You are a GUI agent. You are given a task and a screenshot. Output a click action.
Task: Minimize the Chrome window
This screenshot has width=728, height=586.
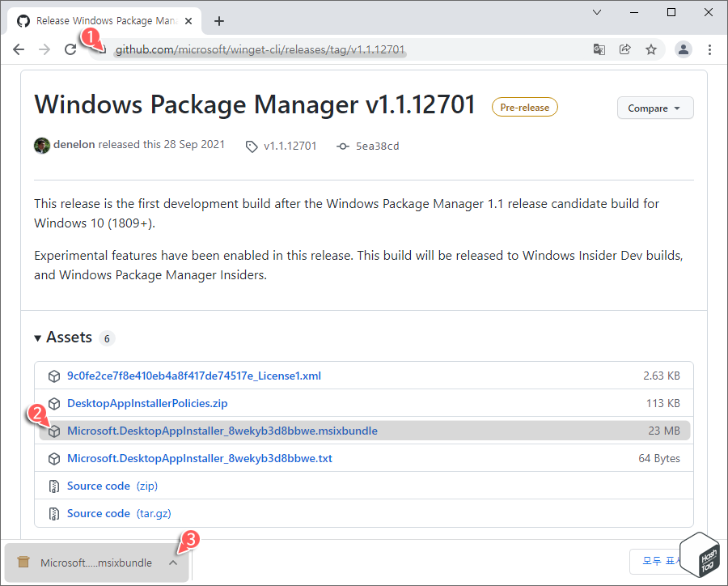634,12
